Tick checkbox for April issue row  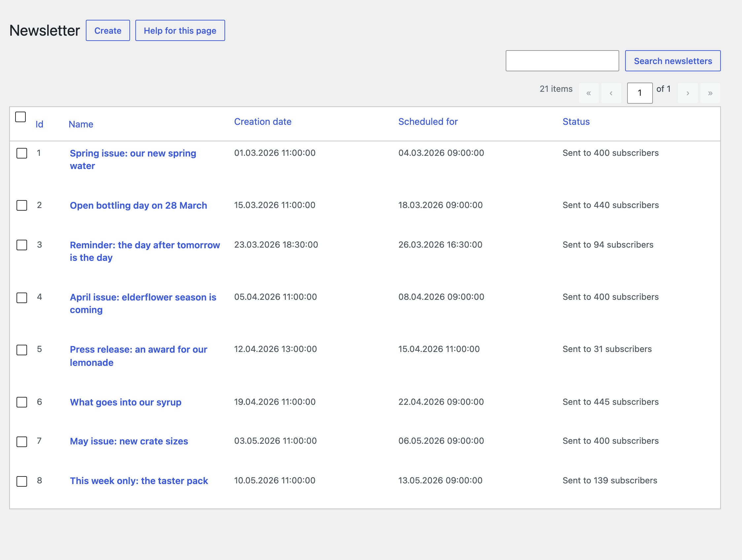[22, 297]
